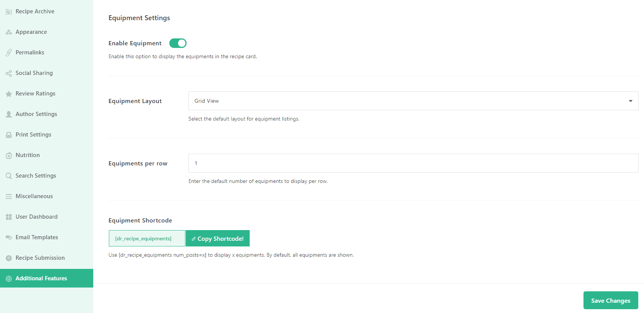644x313 pixels.
Task: Click the Equipment Shortcode label
Action: 140,221
